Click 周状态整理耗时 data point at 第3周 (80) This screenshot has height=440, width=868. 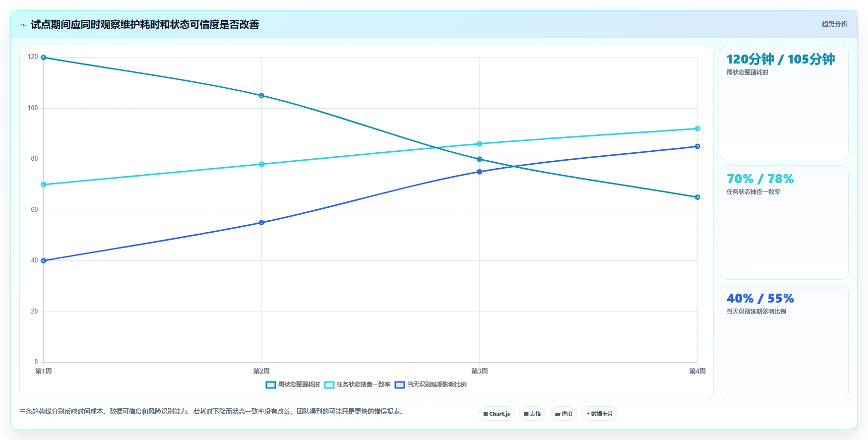click(480, 159)
